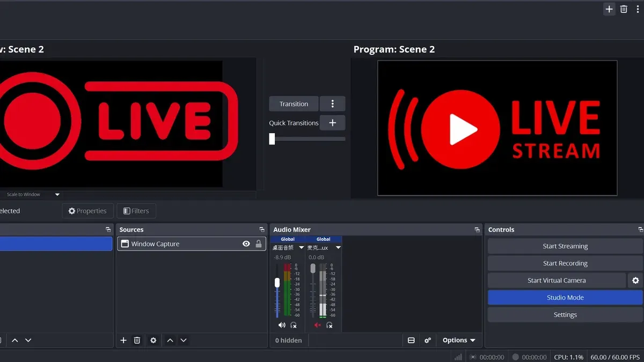Add a Quick Transition with plus button
The height and width of the screenshot is (362, 644).
pyautogui.click(x=332, y=123)
